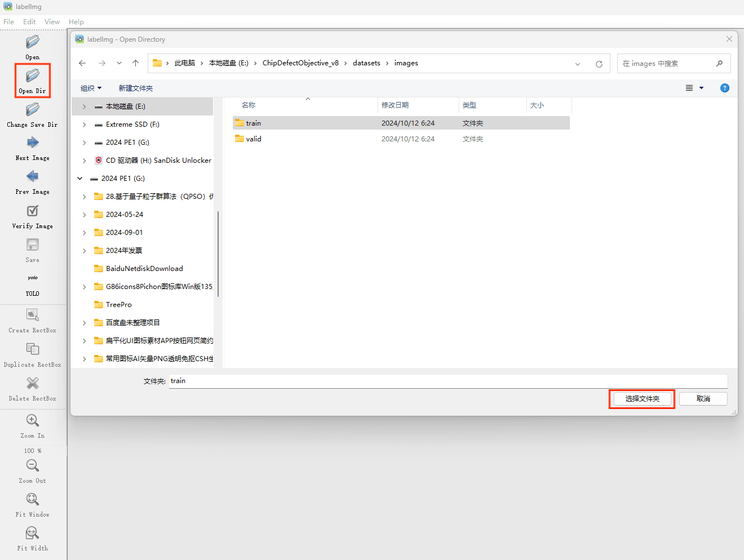Screen dimensions: 744x560
Task: Click the Verify Image icon
Action: (x=33, y=211)
